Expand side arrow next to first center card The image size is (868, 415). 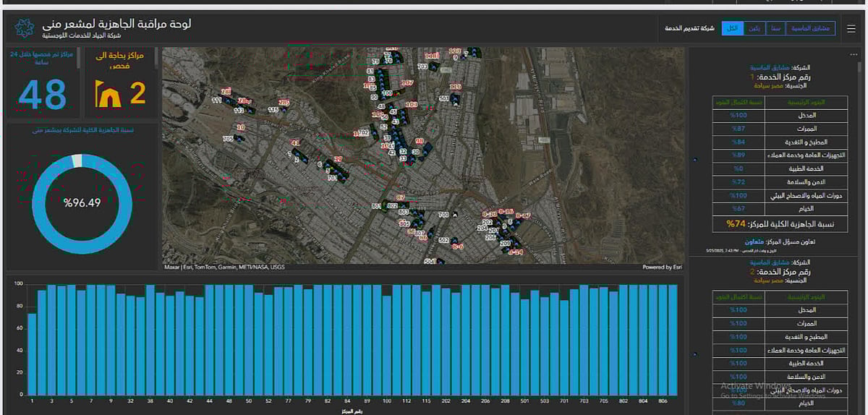694,159
